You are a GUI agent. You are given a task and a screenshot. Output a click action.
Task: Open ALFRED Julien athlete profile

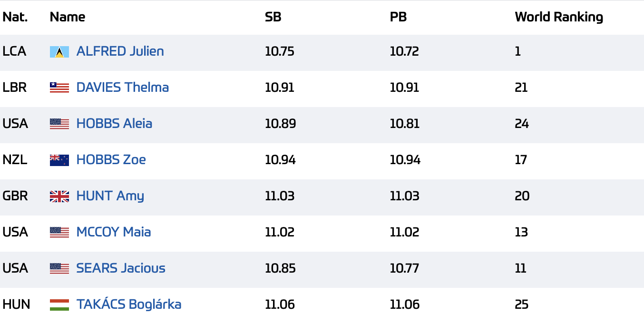pyautogui.click(x=120, y=51)
